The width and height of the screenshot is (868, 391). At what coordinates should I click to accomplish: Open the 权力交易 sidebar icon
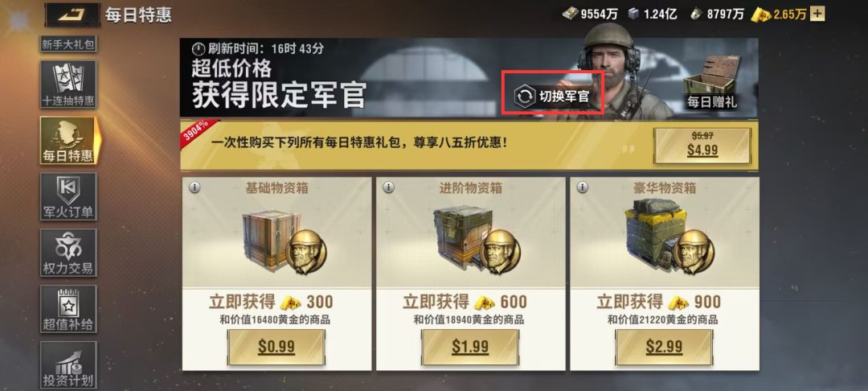tap(68, 253)
